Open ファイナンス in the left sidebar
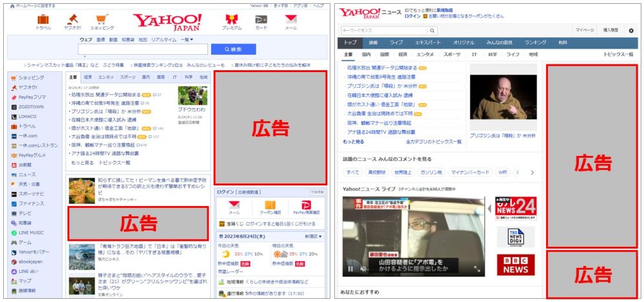The image size is (644, 302). point(27,203)
